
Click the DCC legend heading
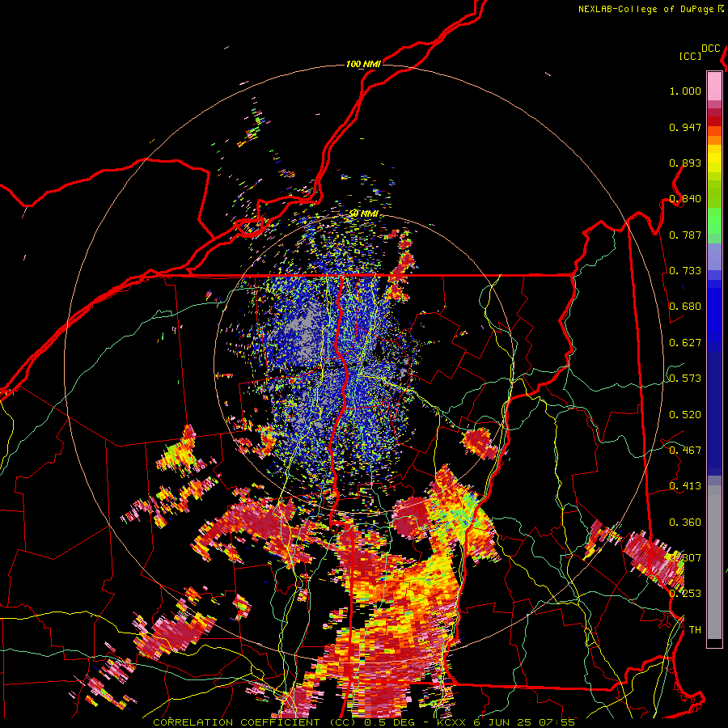coord(711,49)
